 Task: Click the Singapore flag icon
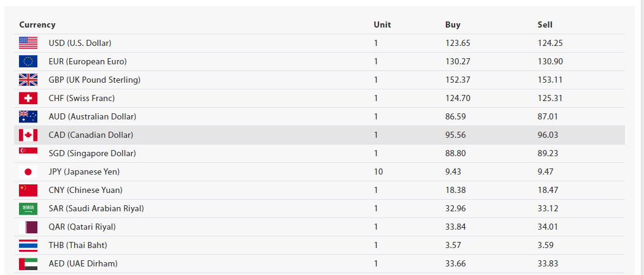pyautogui.click(x=28, y=153)
